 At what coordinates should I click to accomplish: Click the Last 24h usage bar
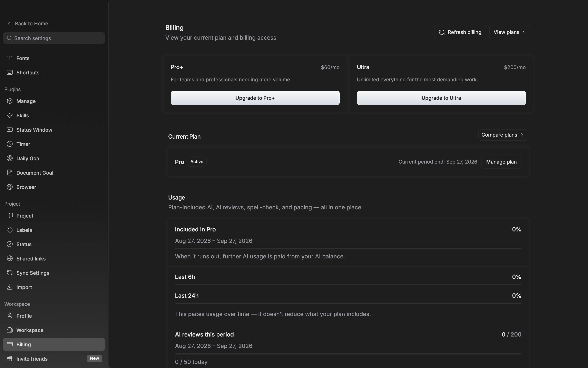point(348,303)
